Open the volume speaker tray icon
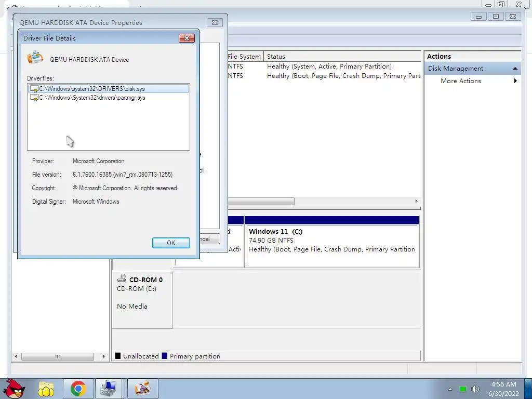The height and width of the screenshot is (399, 532). tap(475, 389)
